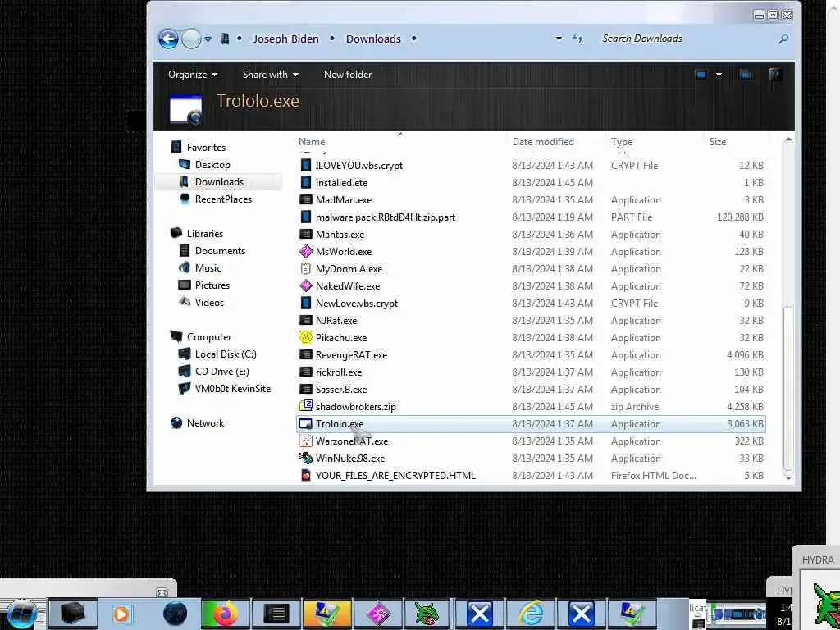Sort files by Type column
This screenshot has width=840, height=630.
coord(622,142)
